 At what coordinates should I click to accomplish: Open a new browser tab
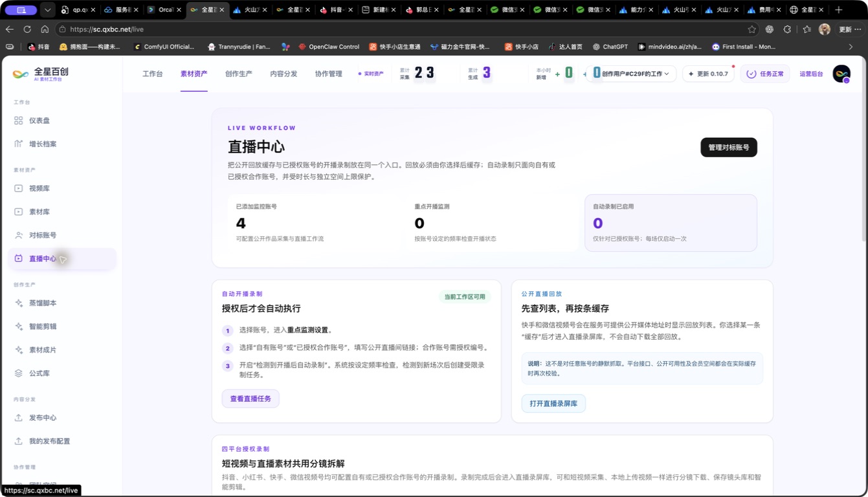(839, 10)
